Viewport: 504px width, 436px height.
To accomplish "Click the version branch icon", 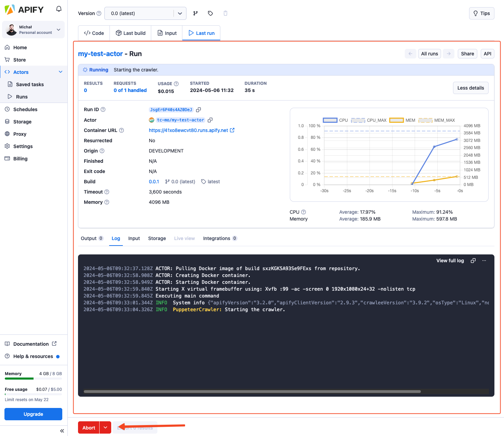I will pos(195,13).
